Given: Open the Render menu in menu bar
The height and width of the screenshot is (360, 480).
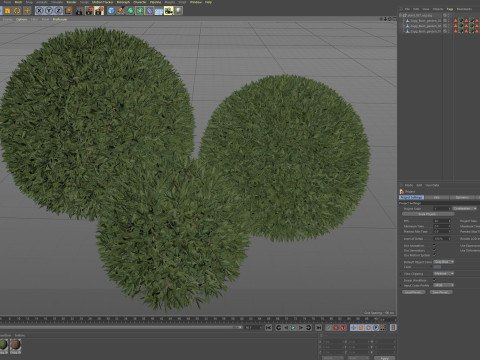Looking at the screenshot, I should click(71, 2).
